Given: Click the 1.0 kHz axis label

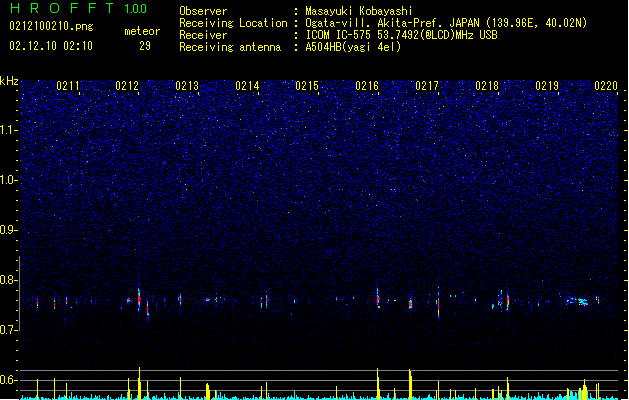Looking at the screenshot, I should click(9, 180).
